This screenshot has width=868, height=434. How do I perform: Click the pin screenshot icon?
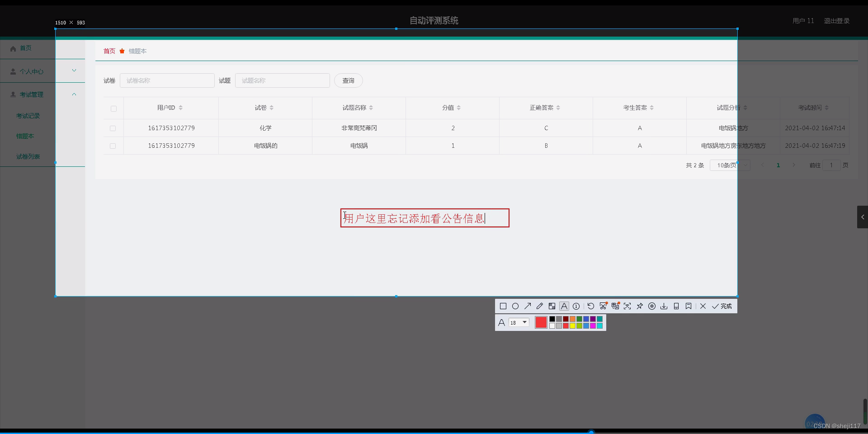(x=639, y=306)
